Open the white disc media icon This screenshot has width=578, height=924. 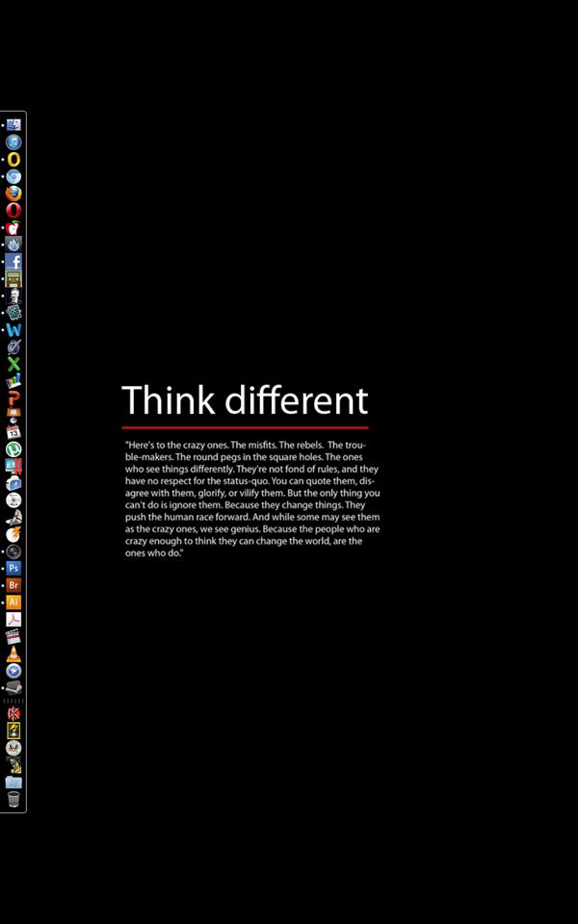pos(13,500)
